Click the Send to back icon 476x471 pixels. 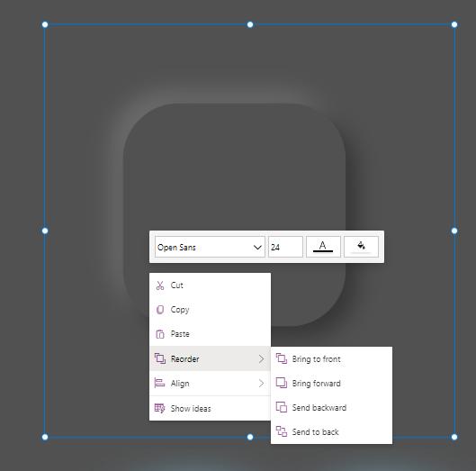[x=282, y=431]
